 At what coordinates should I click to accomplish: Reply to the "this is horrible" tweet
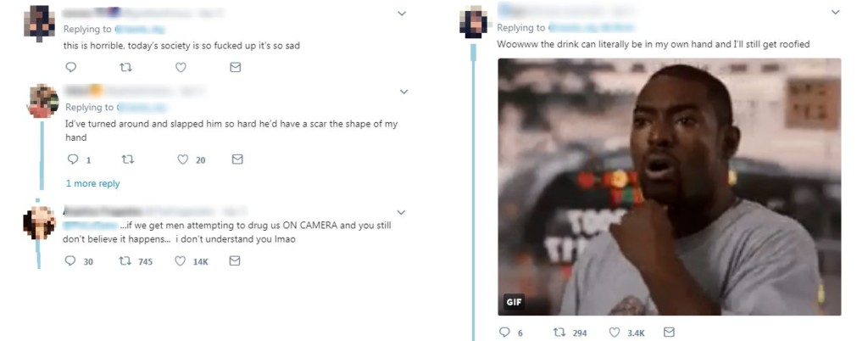tap(70, 67)
